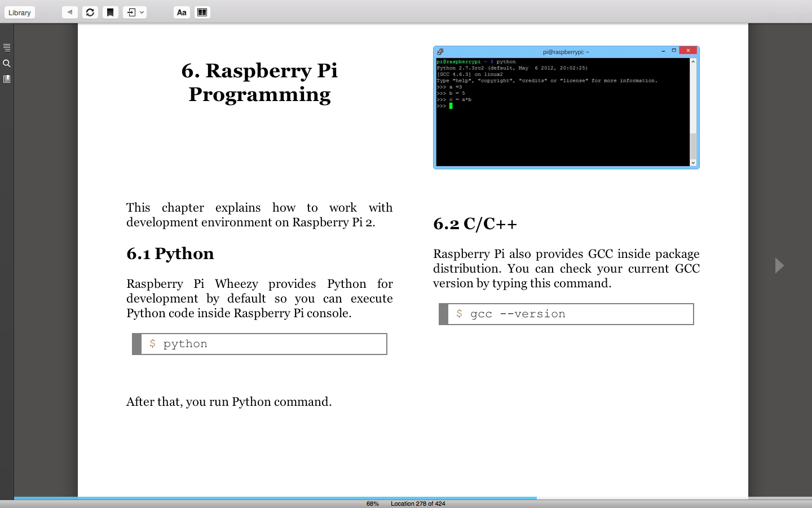Open the Go To dropdown

(135, 12)
